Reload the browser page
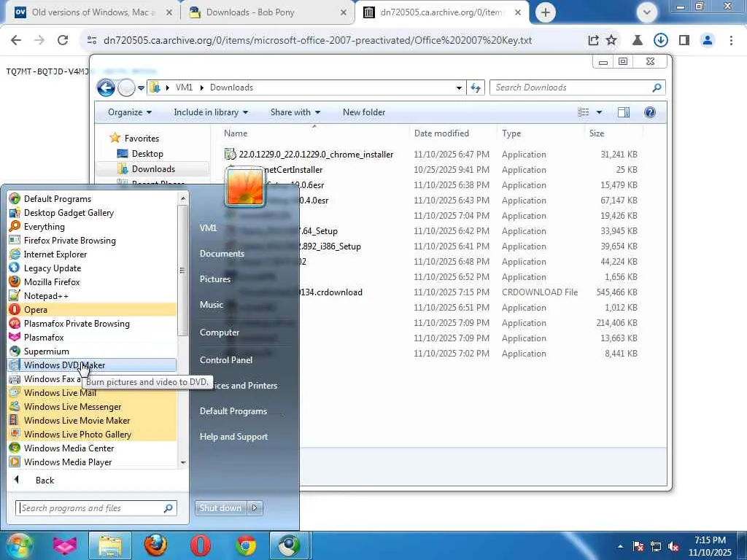The width and height of the screenshot is (747, 560). pyautogui.click(x=63, y=40)
